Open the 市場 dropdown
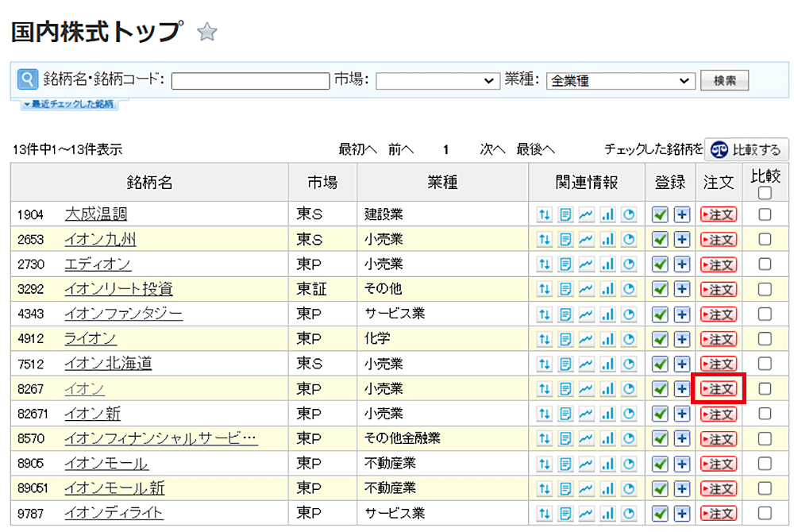 click(x=437, y=80)
